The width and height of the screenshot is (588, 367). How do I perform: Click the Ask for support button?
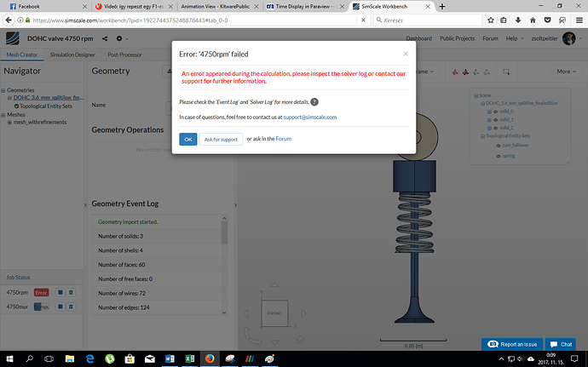click(x=221, y=139)
